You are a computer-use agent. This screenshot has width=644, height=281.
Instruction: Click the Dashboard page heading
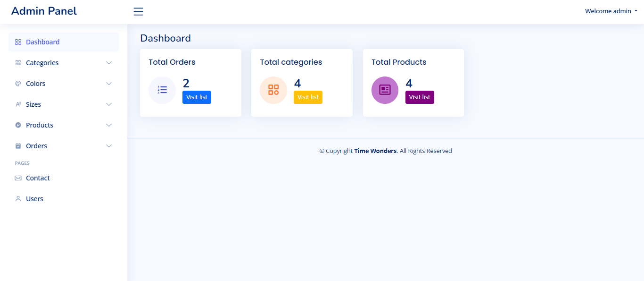pos(165,38)
